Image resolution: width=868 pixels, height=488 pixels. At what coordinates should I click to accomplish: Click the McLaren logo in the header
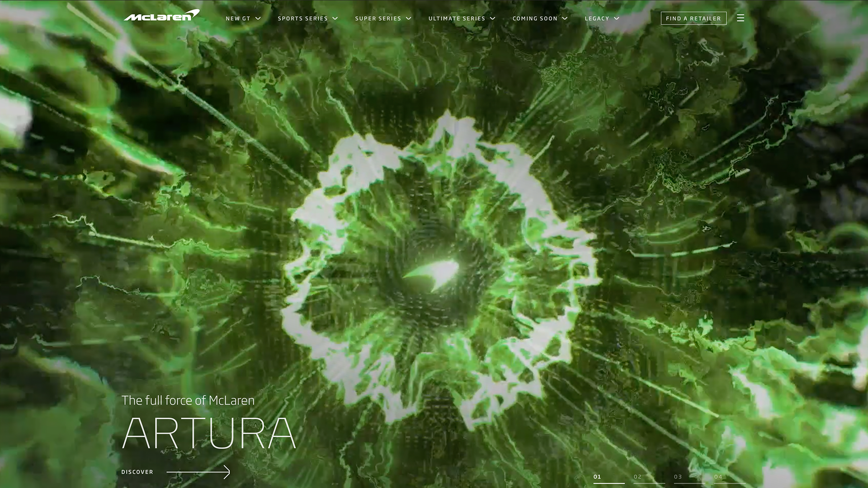tap(161, 16)
